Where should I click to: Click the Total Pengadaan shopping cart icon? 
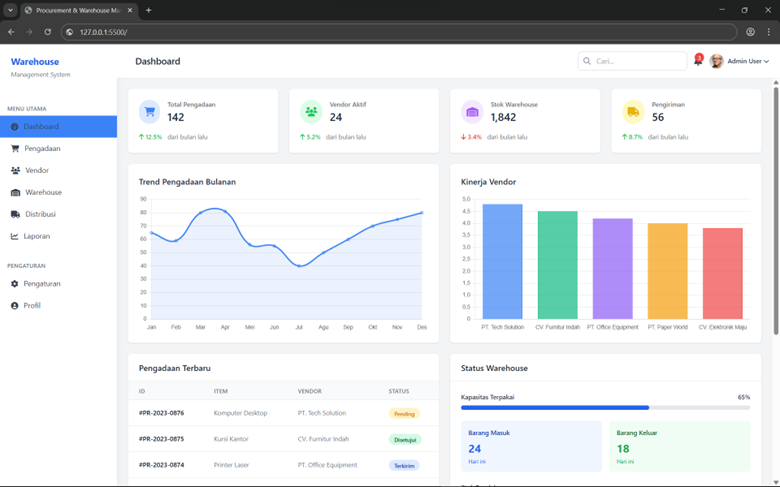pos(150,112)
